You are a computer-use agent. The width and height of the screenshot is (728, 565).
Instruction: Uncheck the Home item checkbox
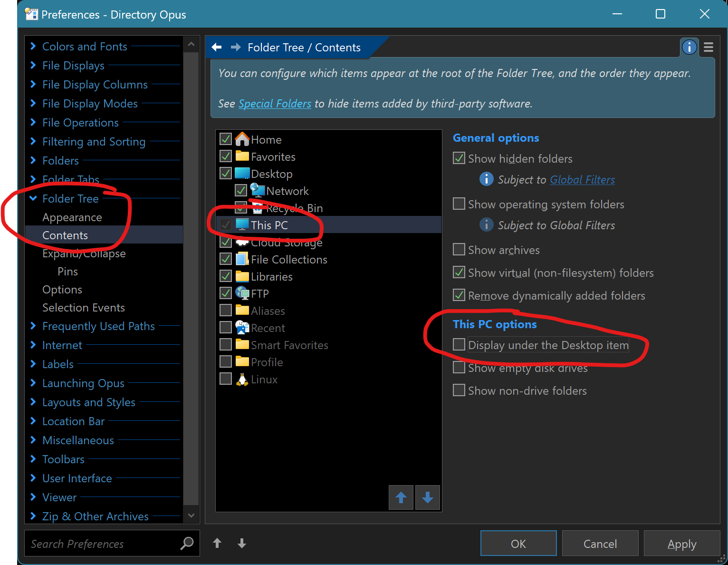(x=226, y=139)
